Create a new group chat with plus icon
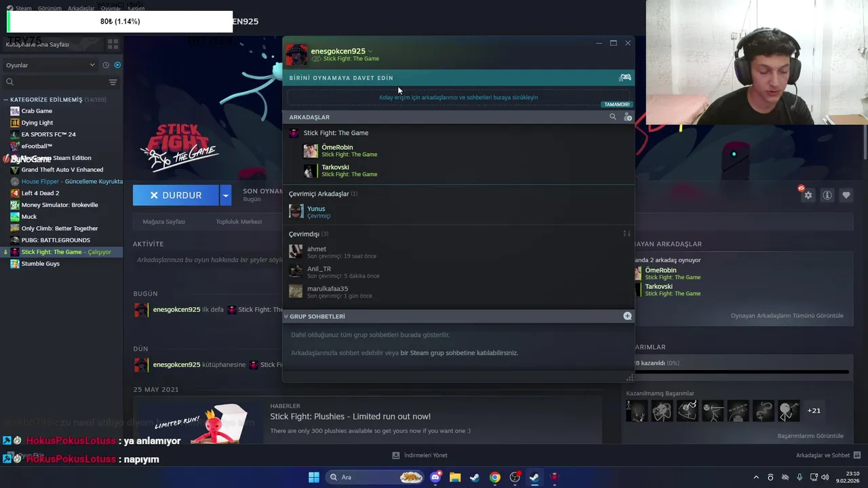The image size is (868, 488). click(627, 316)
